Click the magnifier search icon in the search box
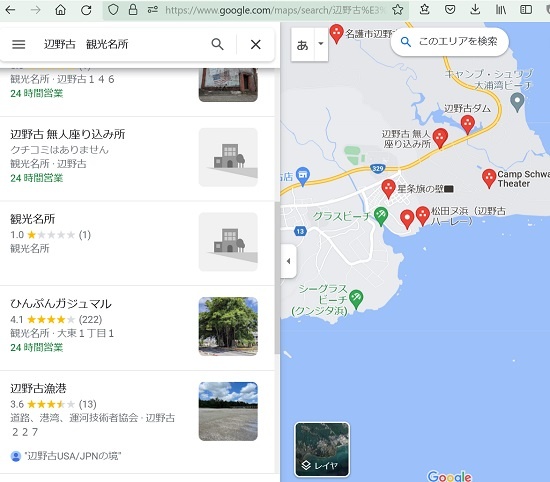This screenshot has width=550, height=482. 217,44
